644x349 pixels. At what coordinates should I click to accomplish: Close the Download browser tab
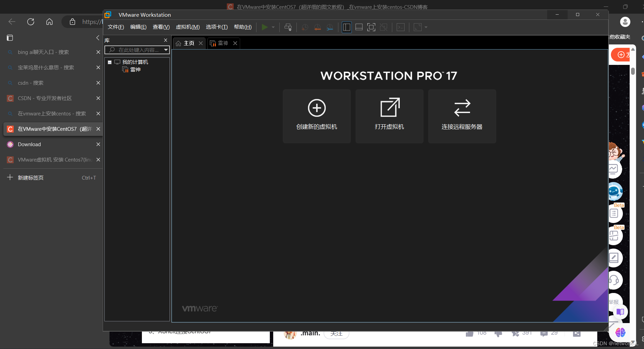click(x=98, y=144)
